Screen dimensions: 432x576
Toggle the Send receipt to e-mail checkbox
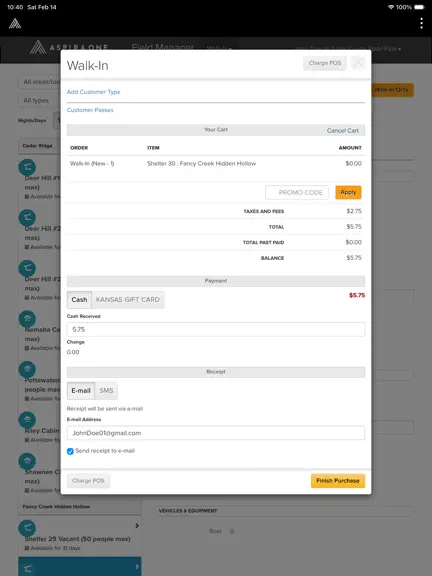(70, 451)
